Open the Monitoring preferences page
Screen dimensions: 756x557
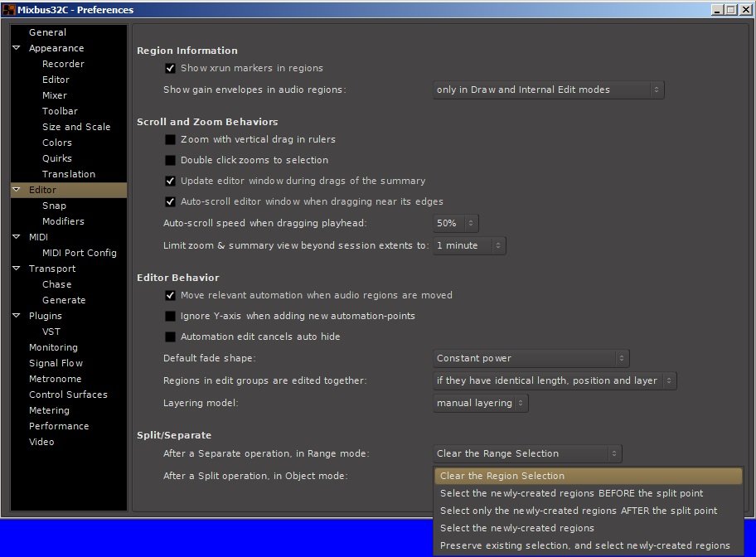[x=53, y=347]
